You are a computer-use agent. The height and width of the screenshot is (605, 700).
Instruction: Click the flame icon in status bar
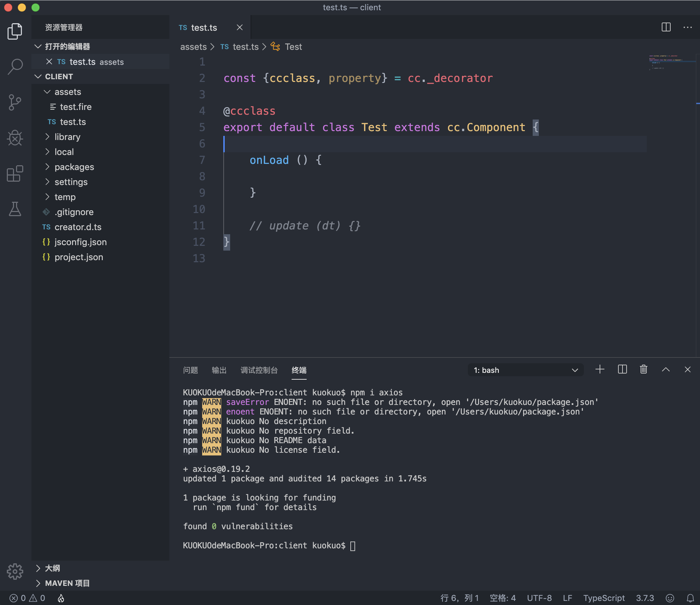(x=61, y=598)
